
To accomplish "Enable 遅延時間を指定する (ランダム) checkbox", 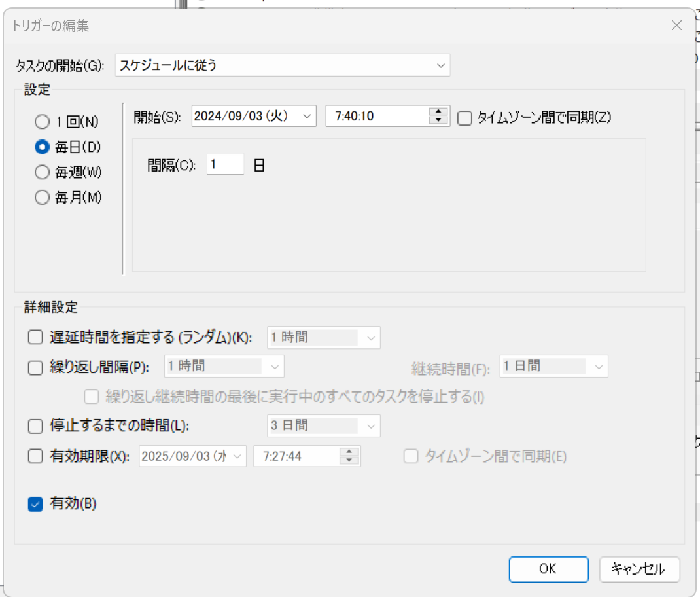I will click(x=35, y=338).
